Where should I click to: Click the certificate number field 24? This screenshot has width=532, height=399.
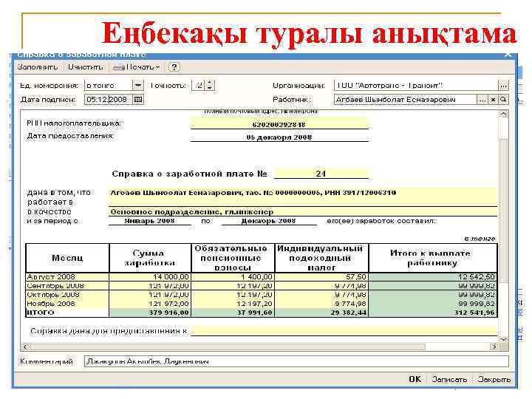pos(321,174)
